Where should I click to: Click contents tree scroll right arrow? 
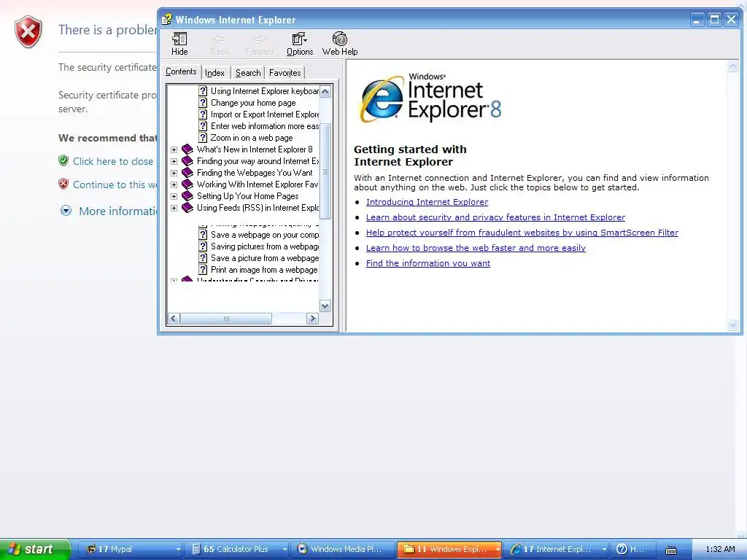pos(312,319)
